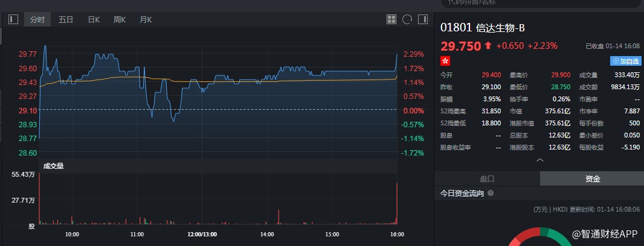Open the multi-chart grid layout
This screenshot has width=644, height=246.
click(x=391, y=20)
